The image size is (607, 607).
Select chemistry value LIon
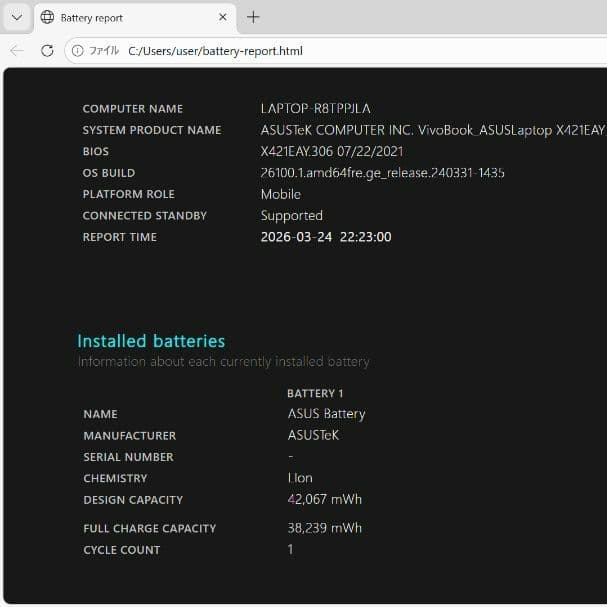pyautogui.click(x=300, y=478)
